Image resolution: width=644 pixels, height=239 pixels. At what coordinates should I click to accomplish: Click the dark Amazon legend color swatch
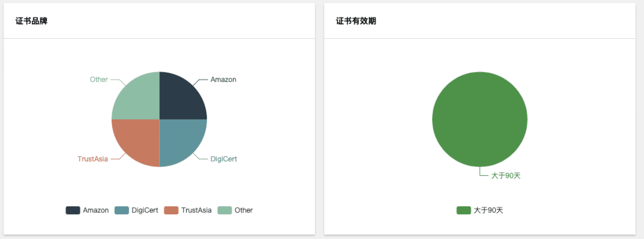pyautogui.click(x=73, y=210)
